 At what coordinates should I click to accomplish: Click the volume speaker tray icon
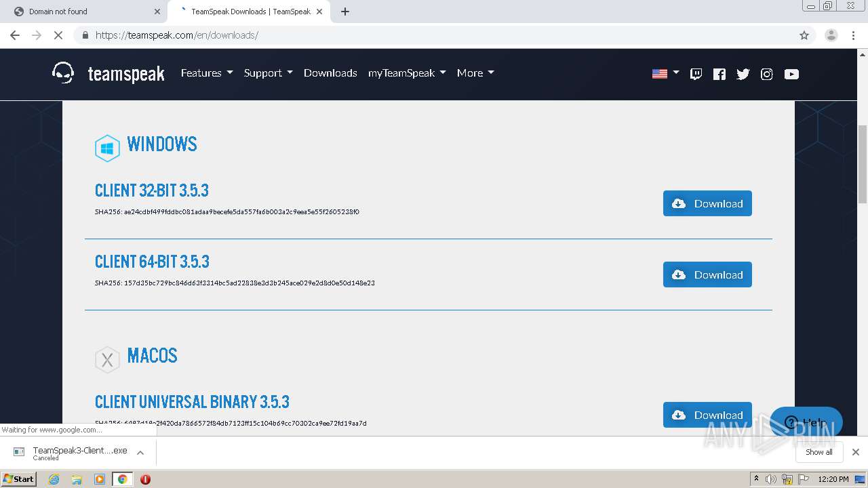[771, 479]
